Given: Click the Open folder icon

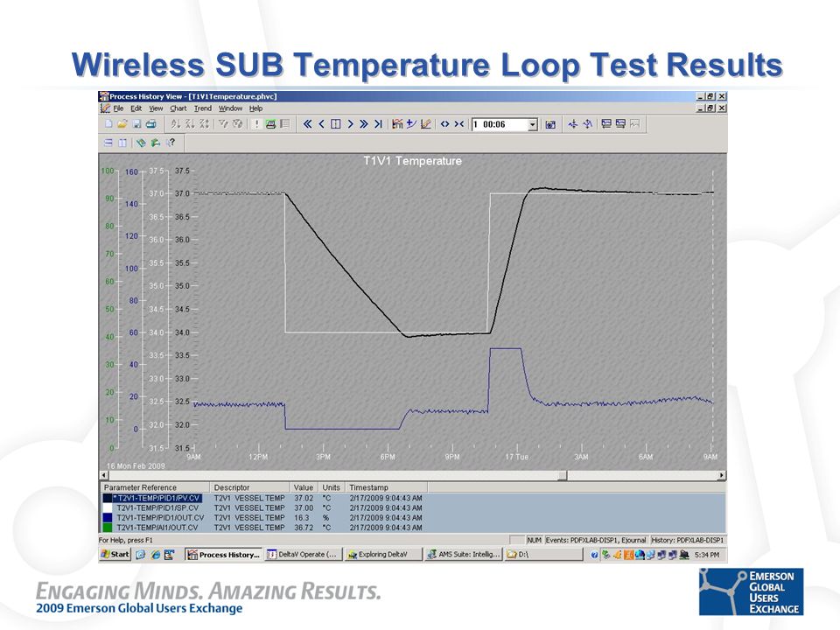Looking at the screenshot, I should tap(122, 124).
